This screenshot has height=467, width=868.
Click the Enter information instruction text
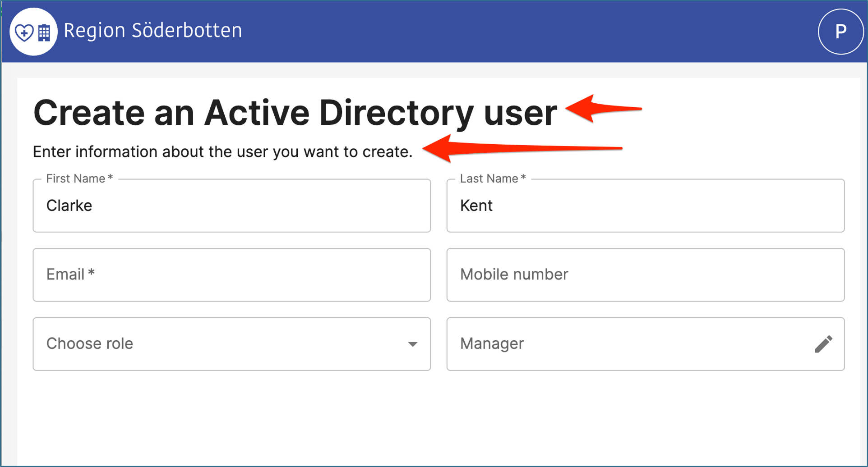[x=222, y=152]
